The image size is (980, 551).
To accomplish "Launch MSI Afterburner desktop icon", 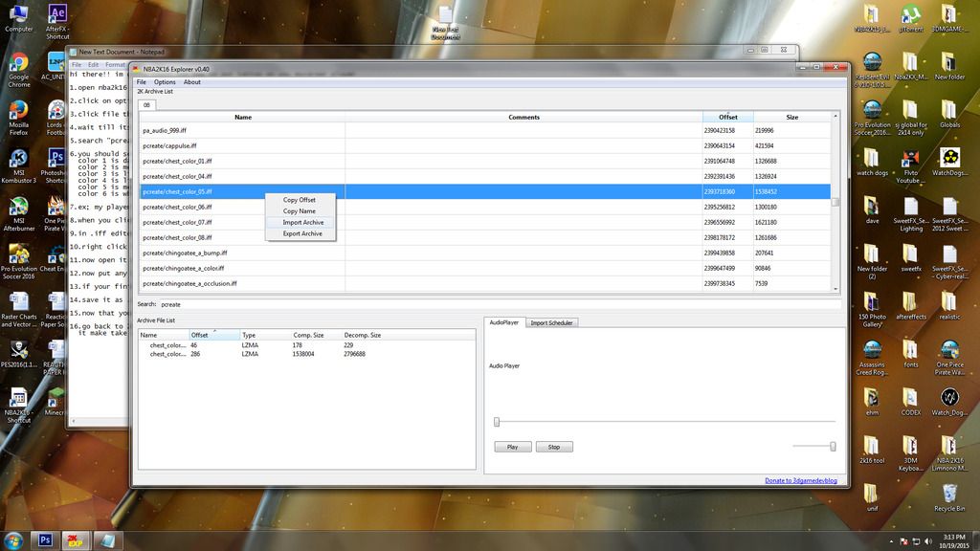I will [x=18, y=214].
